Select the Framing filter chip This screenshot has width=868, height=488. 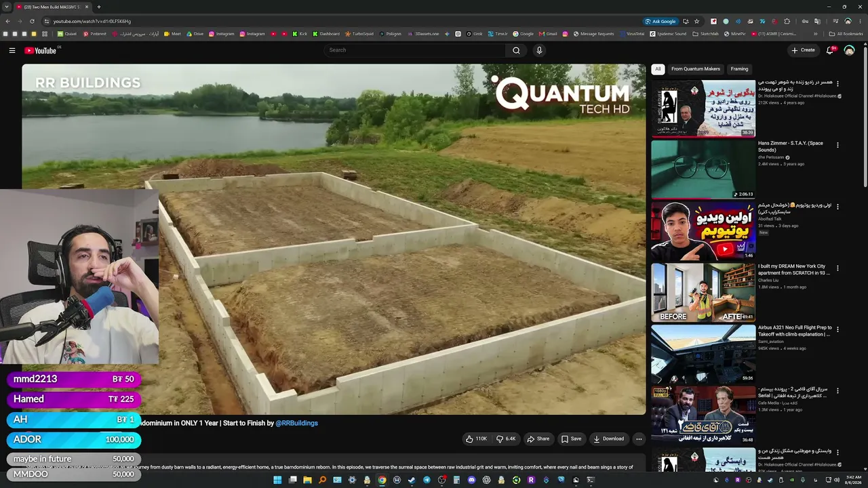point(739,69)
